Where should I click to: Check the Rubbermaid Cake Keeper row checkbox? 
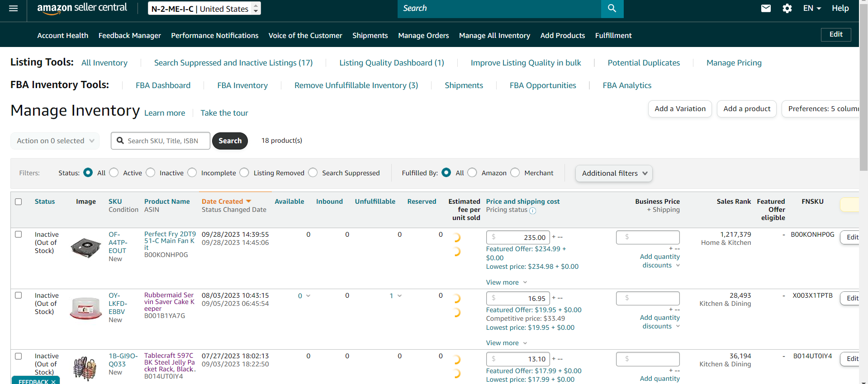[19, 295]
